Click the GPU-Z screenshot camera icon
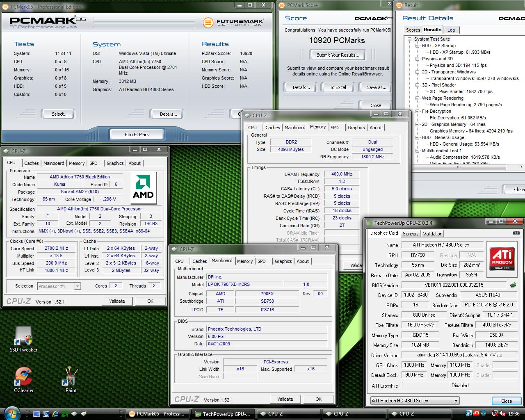 tap(516, 233)
